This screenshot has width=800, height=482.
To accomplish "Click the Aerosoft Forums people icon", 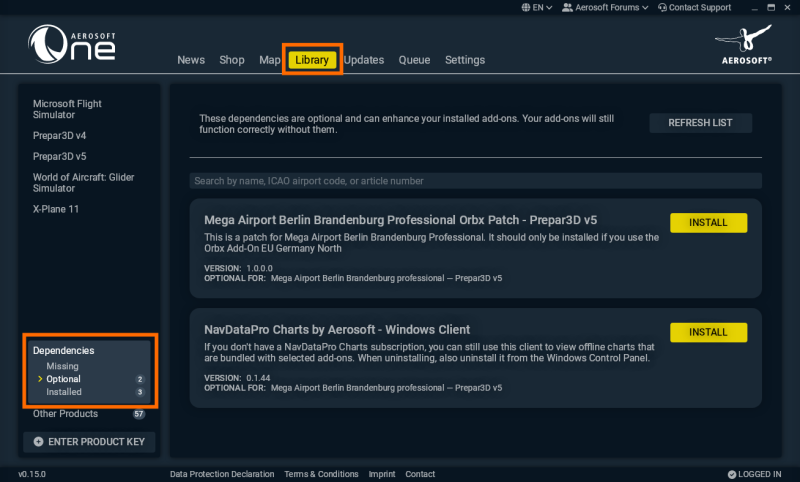I will point(567,8).
